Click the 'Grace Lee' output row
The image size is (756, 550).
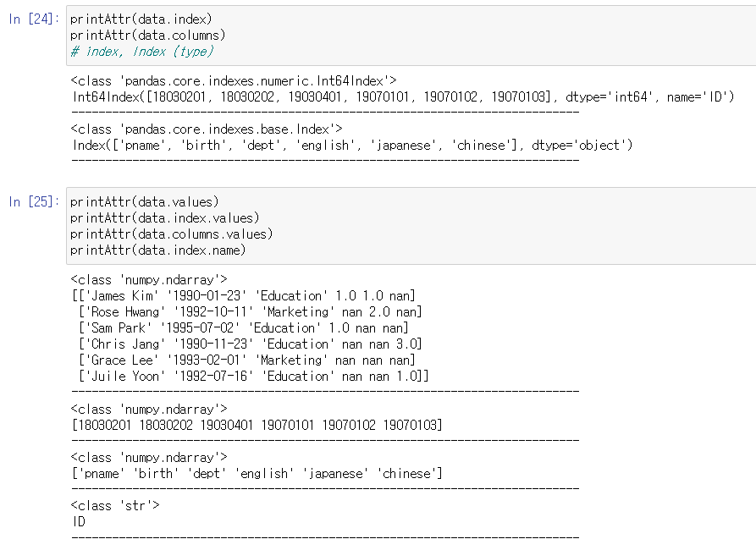(x=247, y=360)
